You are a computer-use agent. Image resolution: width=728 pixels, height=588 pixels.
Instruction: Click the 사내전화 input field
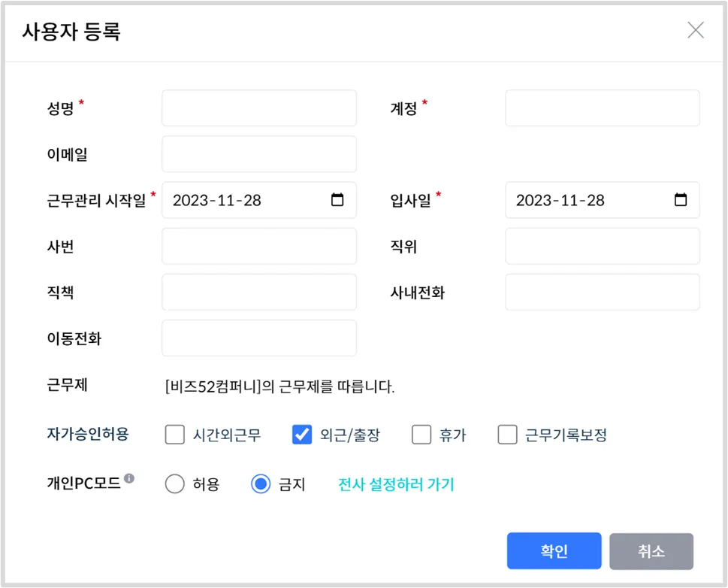[602, 292]
